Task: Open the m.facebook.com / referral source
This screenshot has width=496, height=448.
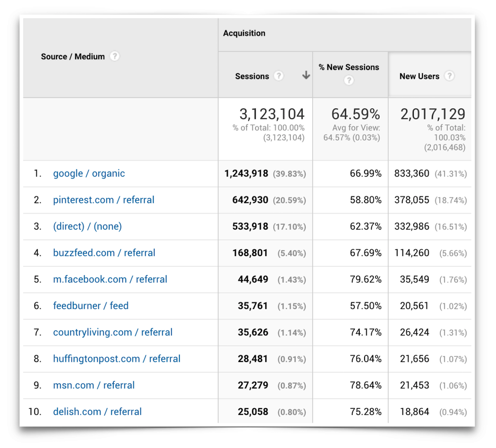Action: [x=110, y=279]
